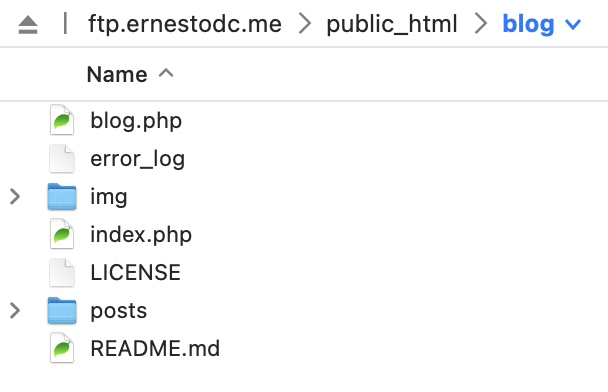Sort by the Name column header
The height and width of the screenshot is (392, 608).
117,74
